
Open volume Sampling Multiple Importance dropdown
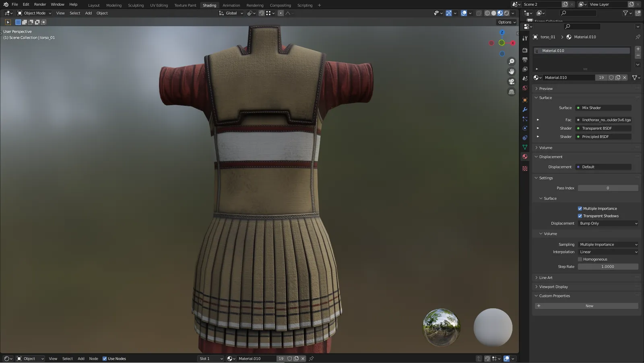[608, 245]
